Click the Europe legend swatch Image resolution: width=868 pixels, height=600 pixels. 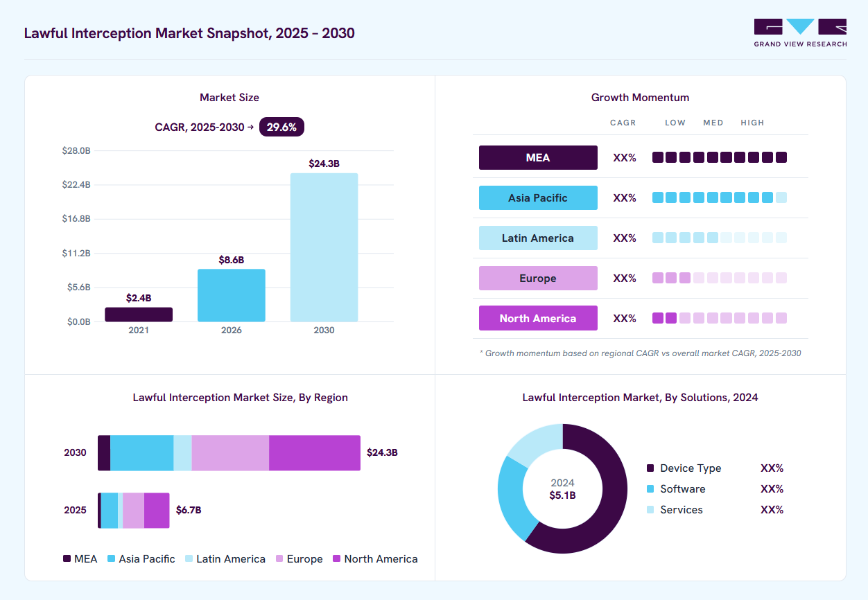pyautogui.click(x=279, y=558)
